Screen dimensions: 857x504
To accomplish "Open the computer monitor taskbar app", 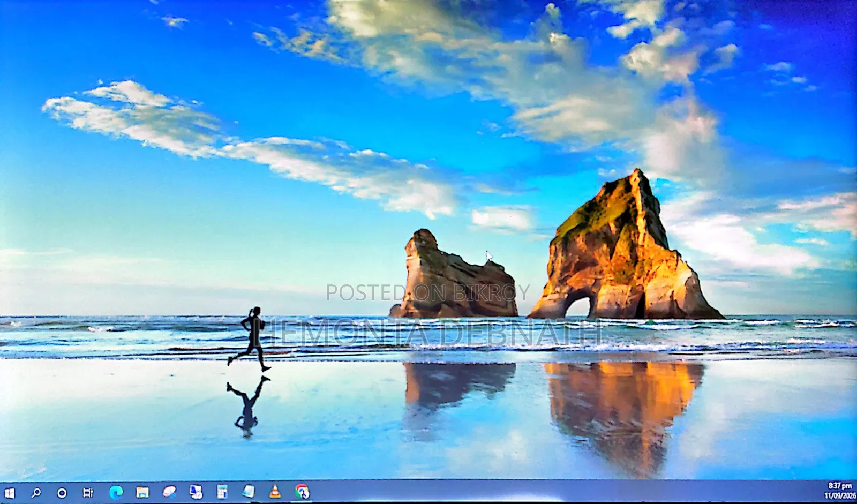I will (196, 491).
